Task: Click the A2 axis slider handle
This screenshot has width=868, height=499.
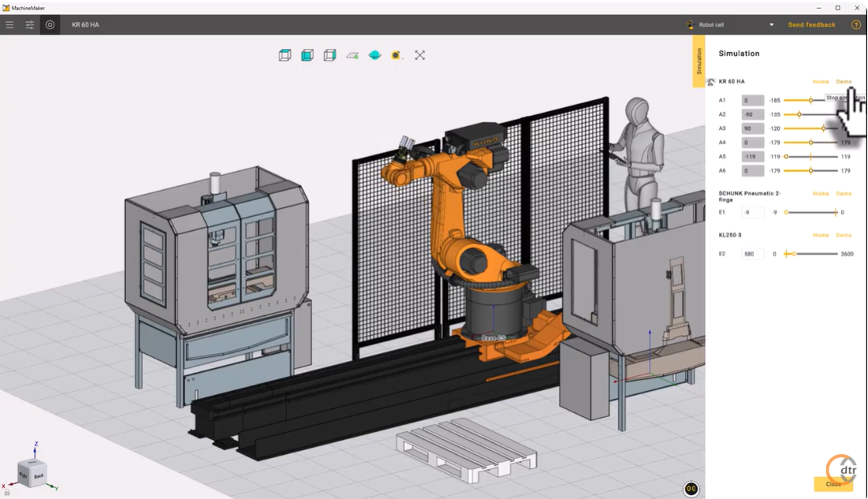Action: (799, 114)
